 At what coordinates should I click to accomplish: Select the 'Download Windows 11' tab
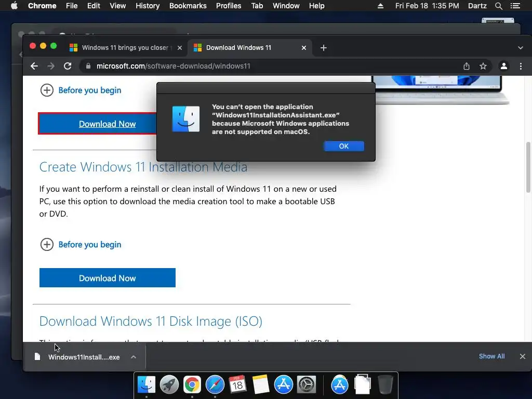click(249, 48)
